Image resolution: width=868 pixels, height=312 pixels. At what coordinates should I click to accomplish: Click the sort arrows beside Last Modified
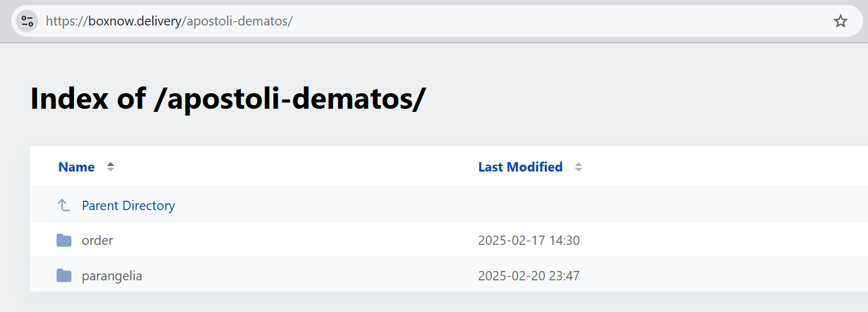578,167
